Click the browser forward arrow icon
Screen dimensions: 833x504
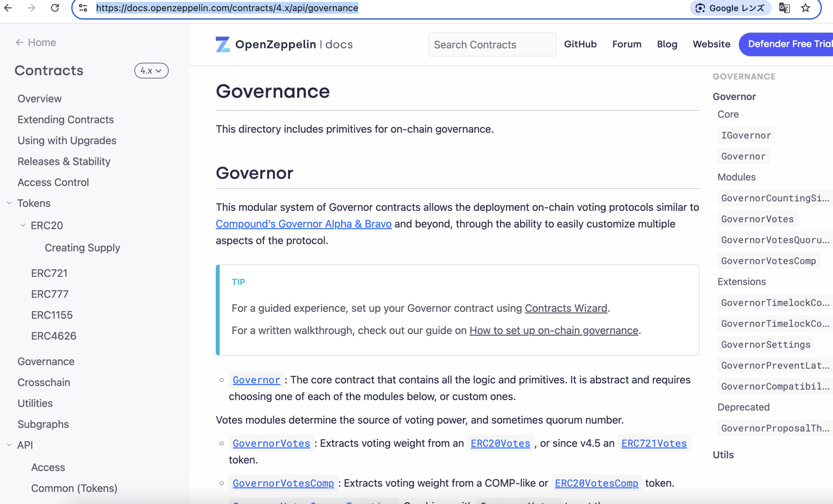tap(31, 8)
